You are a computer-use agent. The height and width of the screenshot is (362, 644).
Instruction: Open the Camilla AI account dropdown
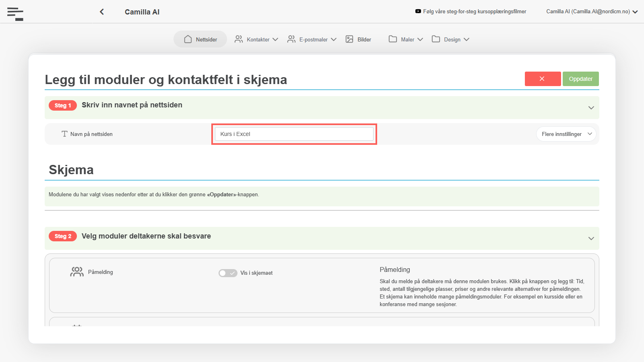click(x=592, y=12)
